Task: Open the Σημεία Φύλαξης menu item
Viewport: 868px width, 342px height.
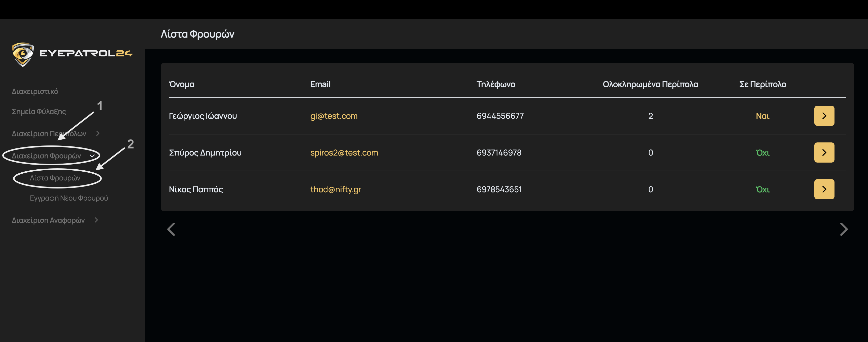Action: 39,111
